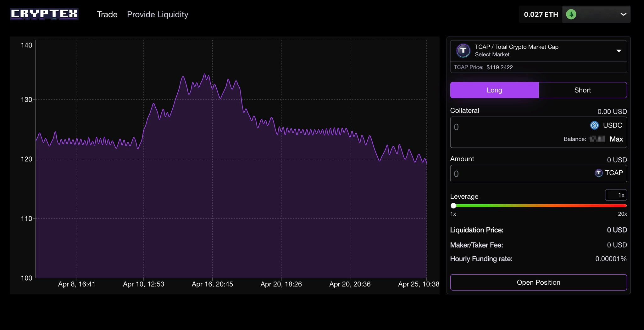This screenshot has width=644, height=330.
Task: Click the Open Position button
Action: (x=538, y=282)
